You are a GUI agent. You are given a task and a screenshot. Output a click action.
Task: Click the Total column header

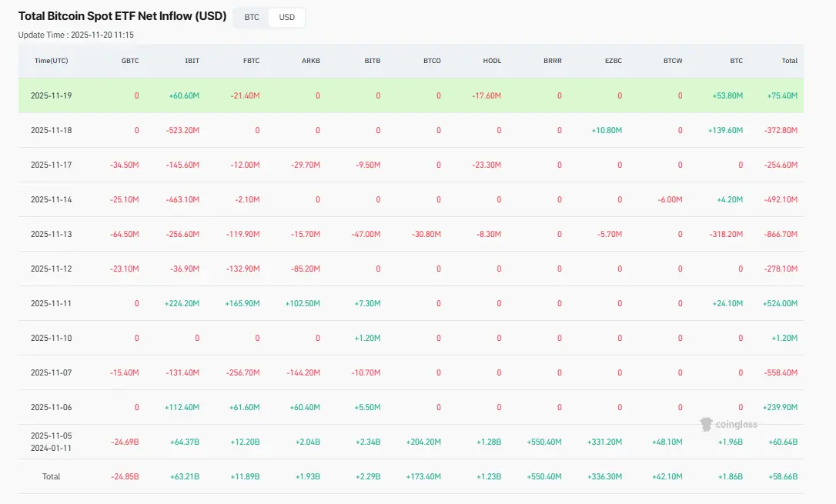[x=789, y=61]
